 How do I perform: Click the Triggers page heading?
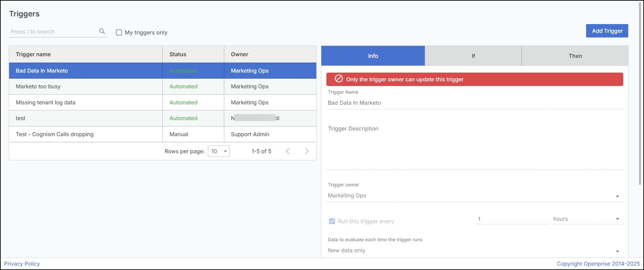coord(24,14)
